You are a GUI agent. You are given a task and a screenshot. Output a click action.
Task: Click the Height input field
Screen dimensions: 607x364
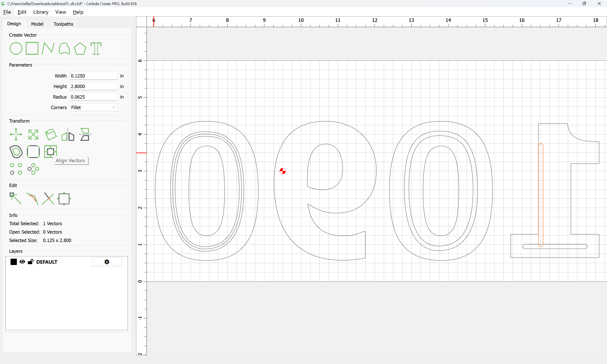coord(93,86)
